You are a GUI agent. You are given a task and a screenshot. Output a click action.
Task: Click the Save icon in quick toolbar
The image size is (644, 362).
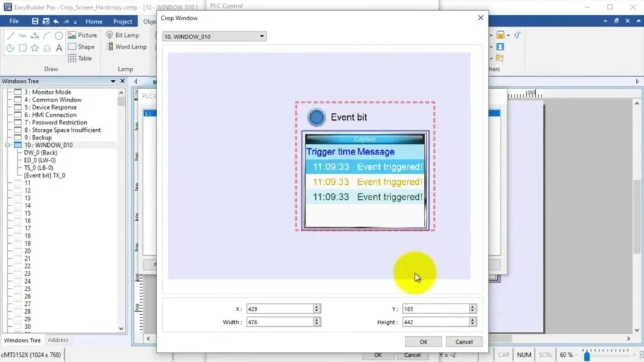35,21
